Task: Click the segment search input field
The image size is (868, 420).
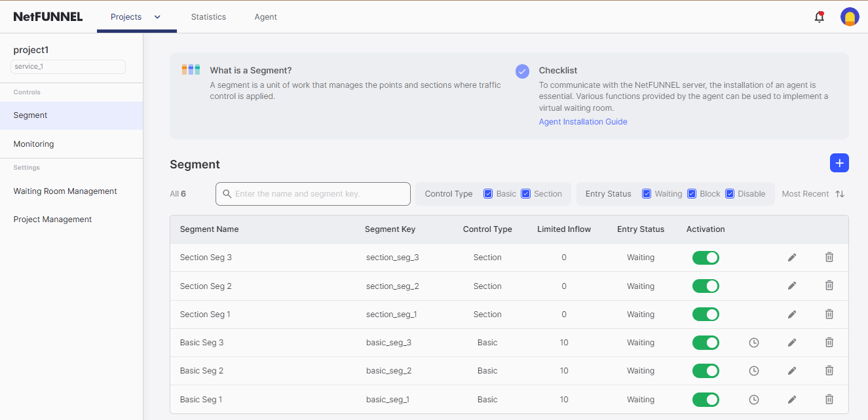Action: coord(312,193)
